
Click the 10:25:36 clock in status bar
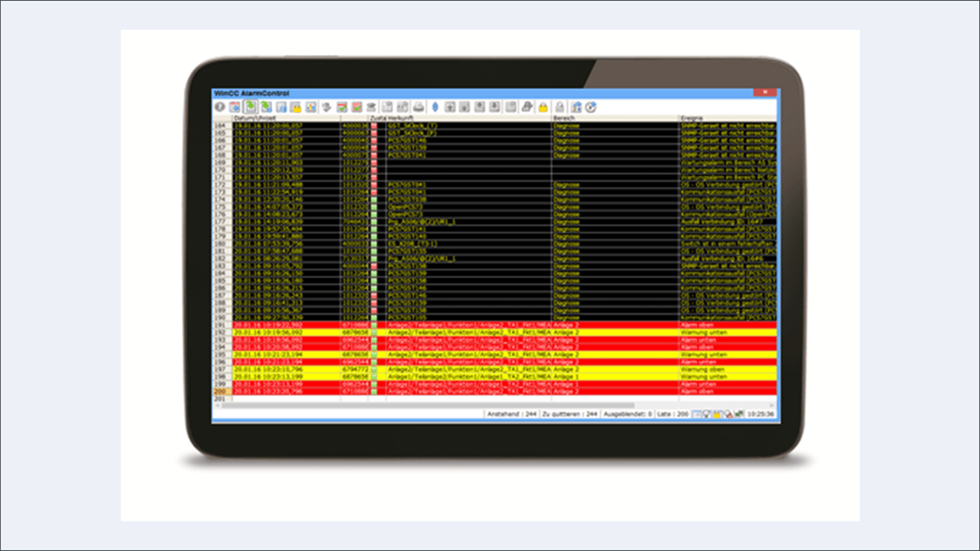[x=760, y=414]
